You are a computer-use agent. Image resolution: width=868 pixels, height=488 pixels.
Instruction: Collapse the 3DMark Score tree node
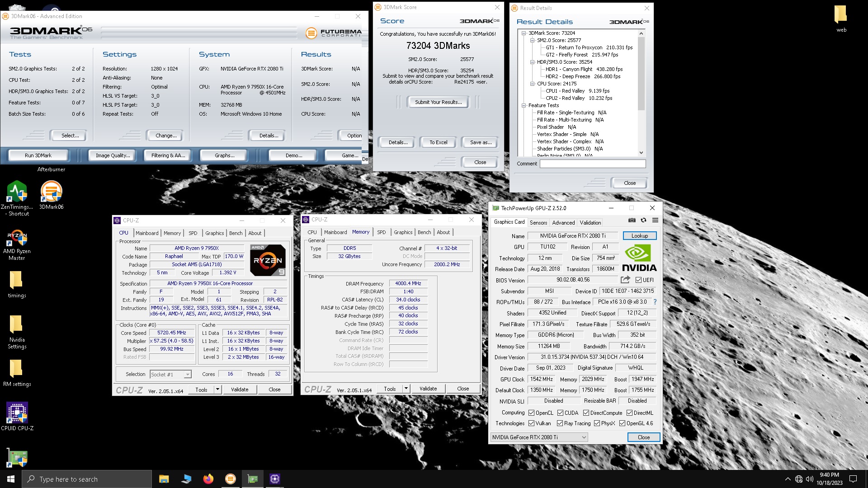click(524, 33)
